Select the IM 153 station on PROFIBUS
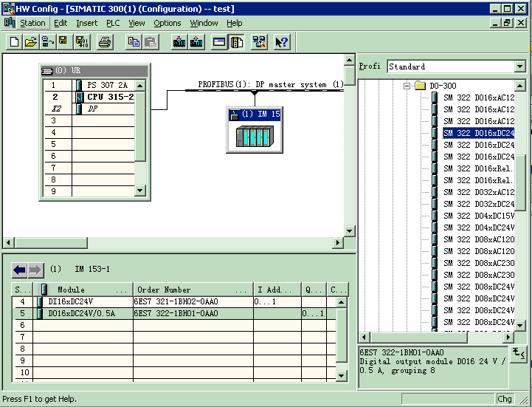Viewport: 532px width, 407px height. [x=254, y=130]
